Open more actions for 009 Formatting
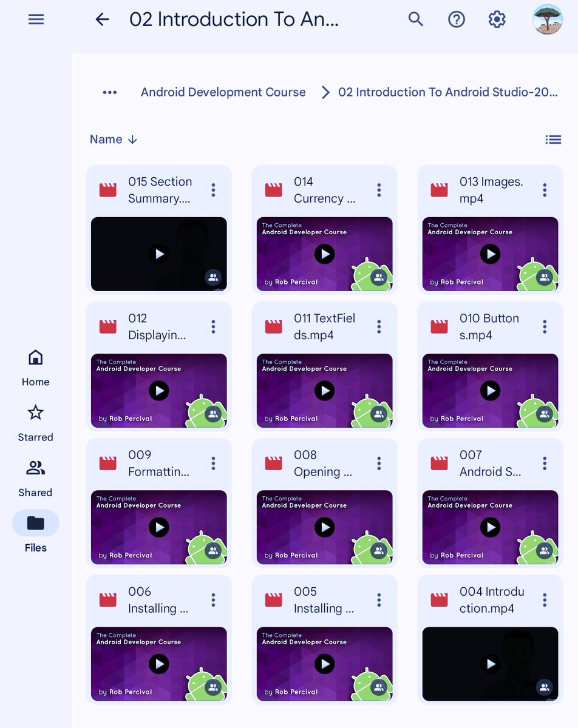This screenshot has height=728, width=578. (213, 463)
